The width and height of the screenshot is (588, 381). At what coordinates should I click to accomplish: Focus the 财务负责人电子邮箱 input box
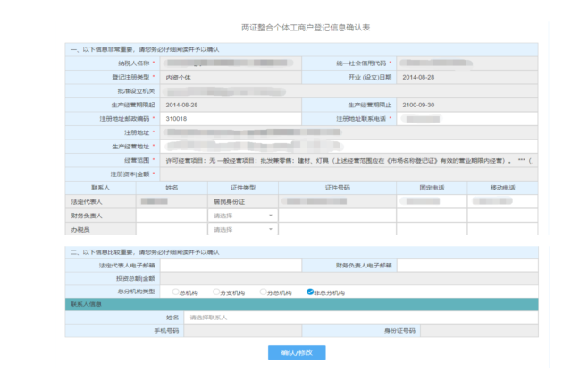[466, 266]
